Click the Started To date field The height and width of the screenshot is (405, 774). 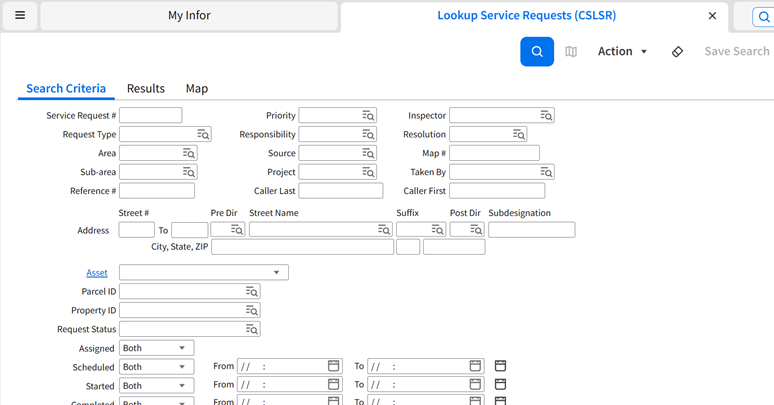(426, 385)
